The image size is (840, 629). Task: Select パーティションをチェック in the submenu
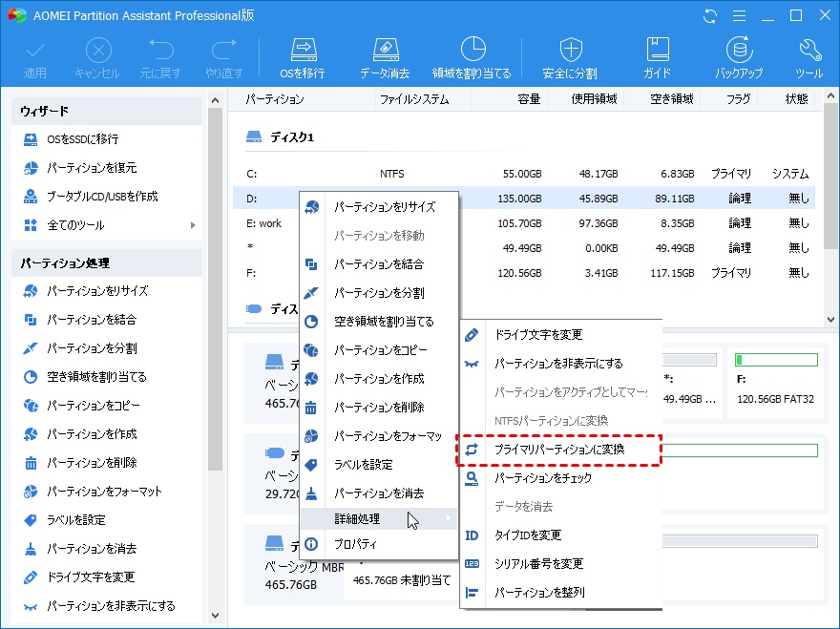561,478
